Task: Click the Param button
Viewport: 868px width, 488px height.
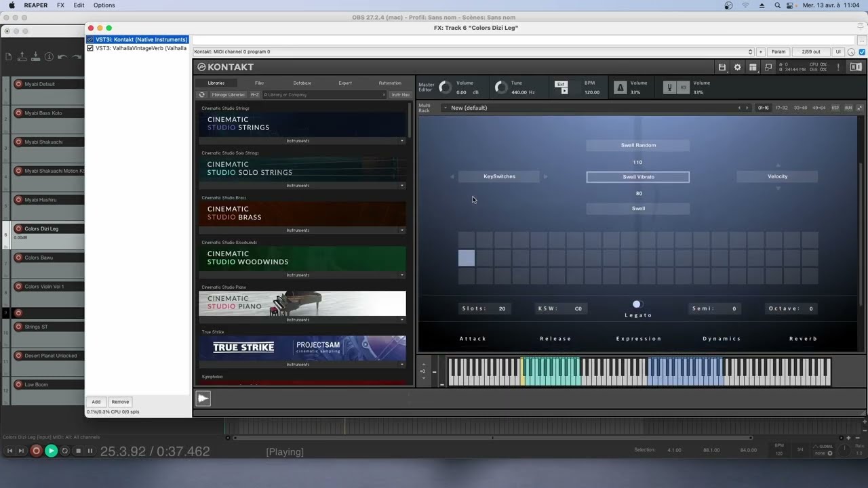Action: (778, 52)
